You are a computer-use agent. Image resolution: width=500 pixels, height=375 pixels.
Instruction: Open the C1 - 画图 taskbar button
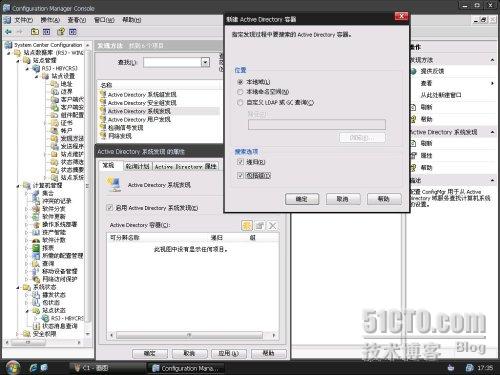pos(106,368)
